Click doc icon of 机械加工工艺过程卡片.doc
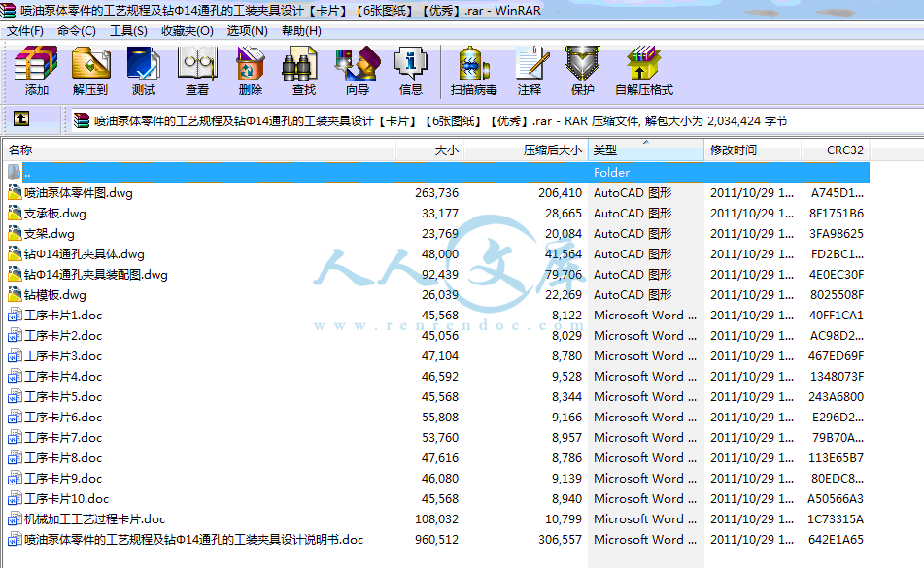 [x=15, y=518]
